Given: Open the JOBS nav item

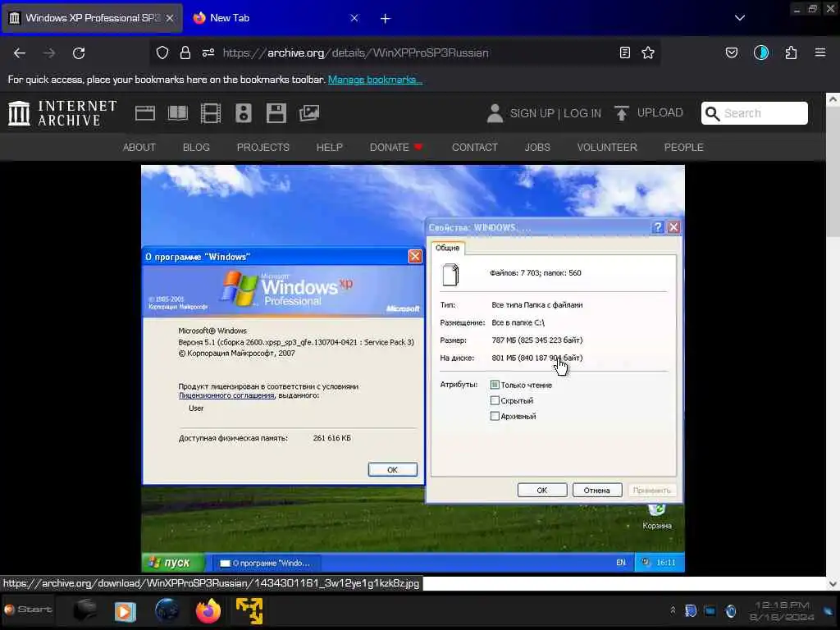Looking at the screenshot, I should (x=537, y=148).
